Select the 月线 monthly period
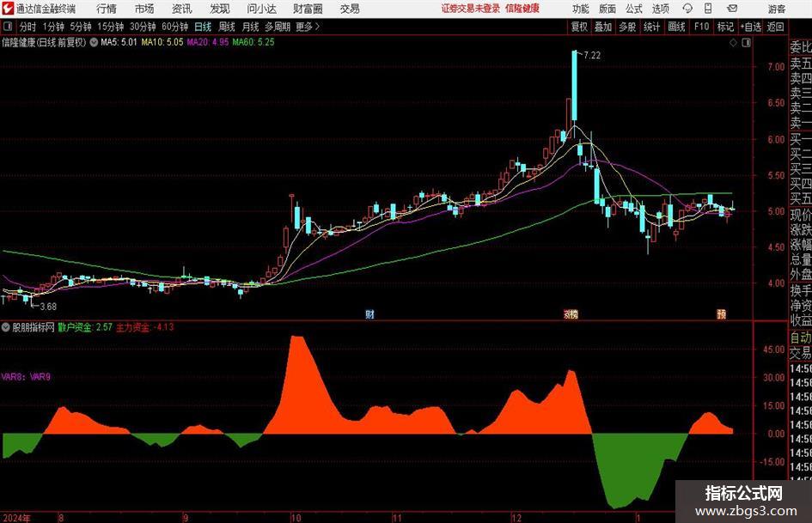Screen dimensions: 812x523 click(251, 27)
